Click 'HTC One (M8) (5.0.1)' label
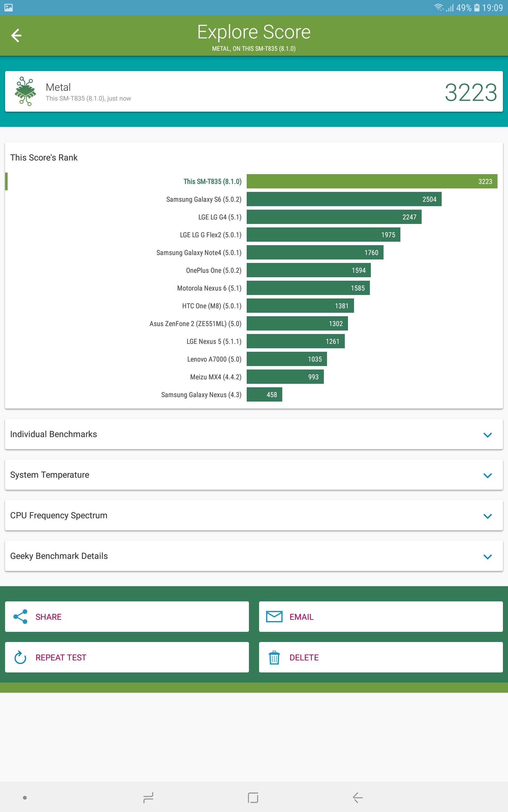508x812 pixels. (212, 306)
